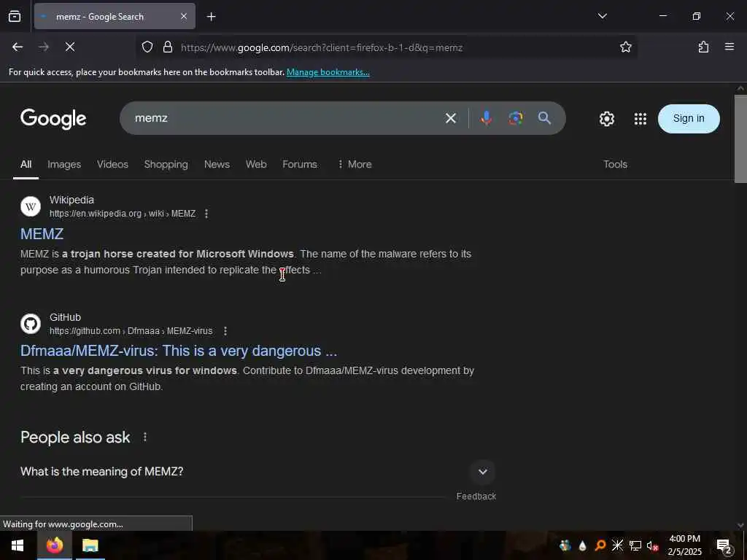Open the network tray icon

click(635, 545)
